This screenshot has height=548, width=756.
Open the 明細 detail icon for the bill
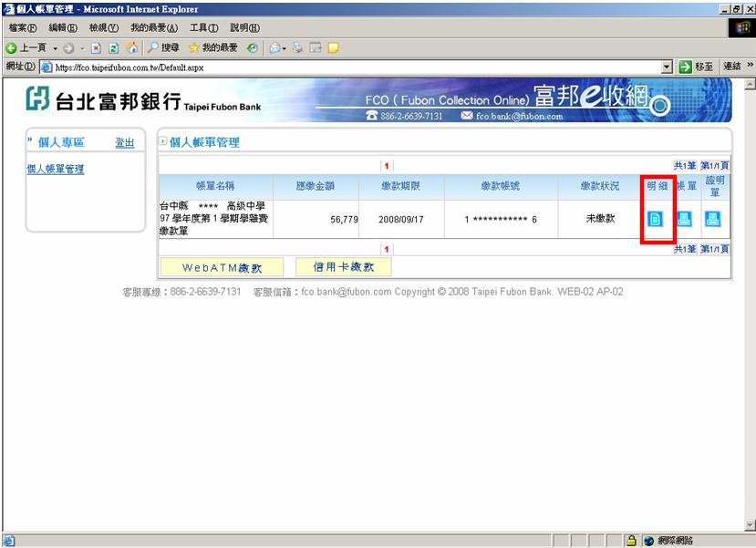(x=655, y=219)
